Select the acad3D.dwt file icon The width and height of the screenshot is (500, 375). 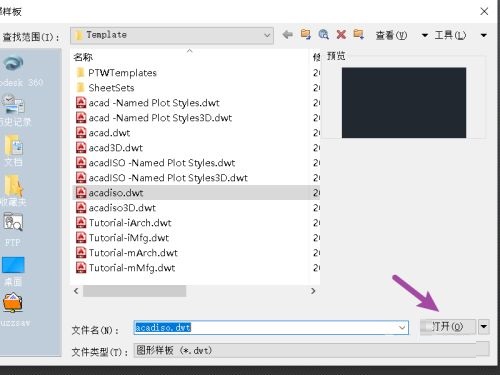(x=81, y=148)
